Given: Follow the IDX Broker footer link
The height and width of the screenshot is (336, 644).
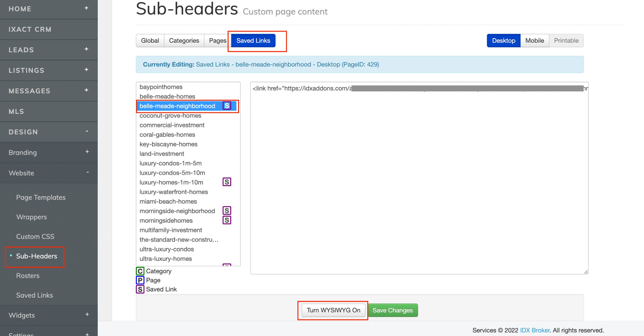Looking at the screenshot, I should point(535,330).
